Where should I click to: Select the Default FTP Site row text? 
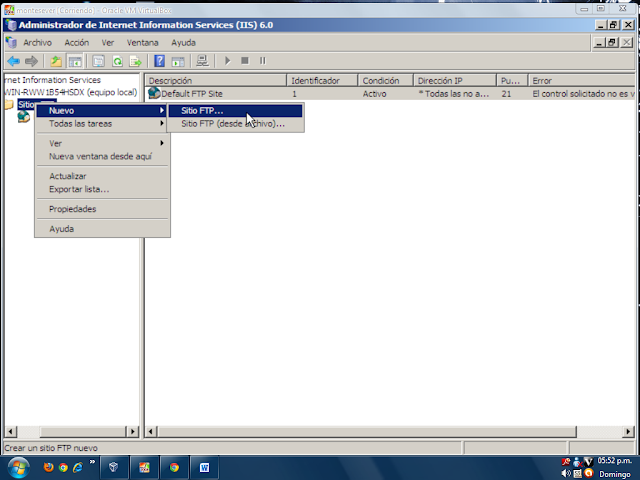tap(192, 94)
